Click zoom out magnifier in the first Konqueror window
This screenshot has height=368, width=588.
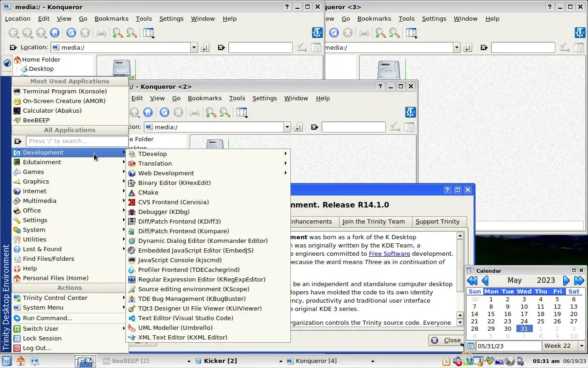pyautogui.click(x=131, y=33)
